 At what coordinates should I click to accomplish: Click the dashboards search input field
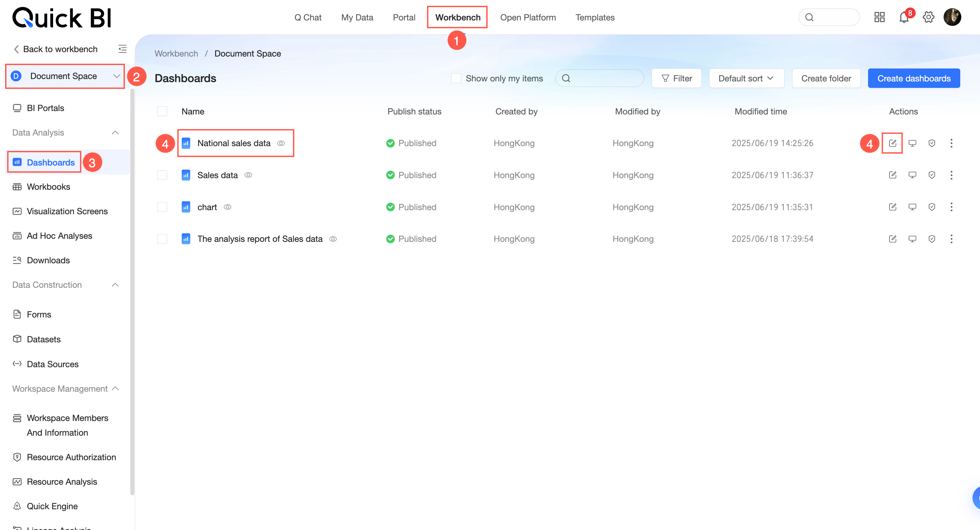click(x=605, y=78)
